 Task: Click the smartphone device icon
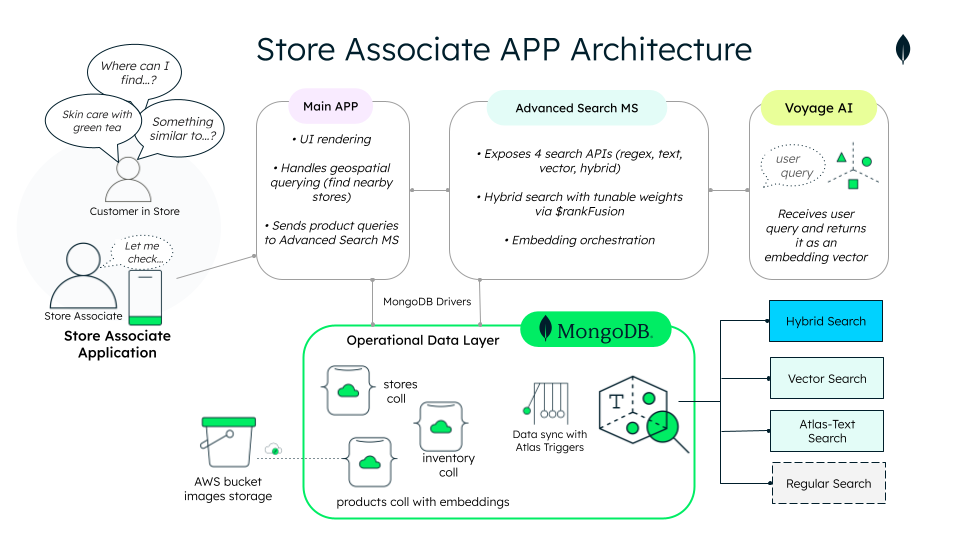coord(145,298)
